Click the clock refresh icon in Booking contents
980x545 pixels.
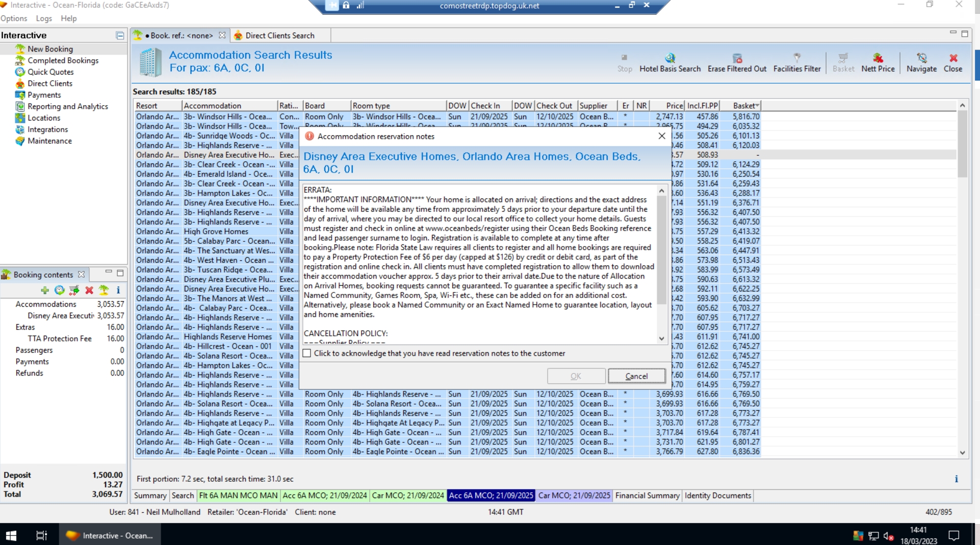(x=60, y=290)
